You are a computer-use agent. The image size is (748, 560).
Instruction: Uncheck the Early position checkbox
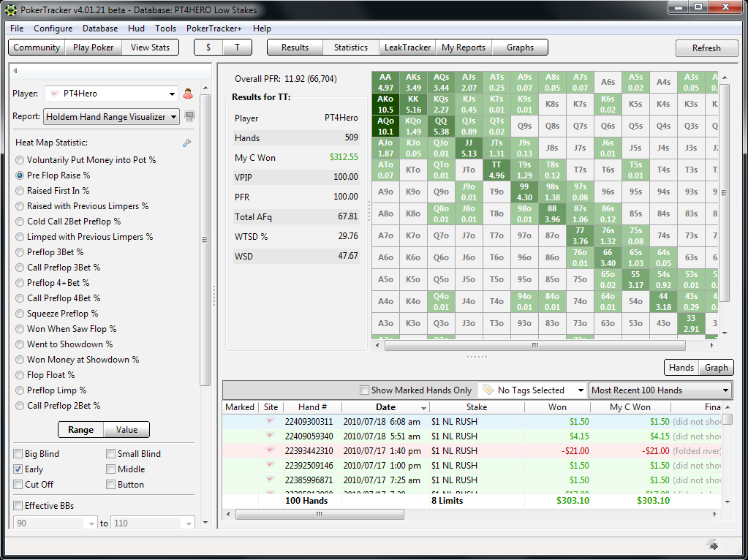(18, 469)
